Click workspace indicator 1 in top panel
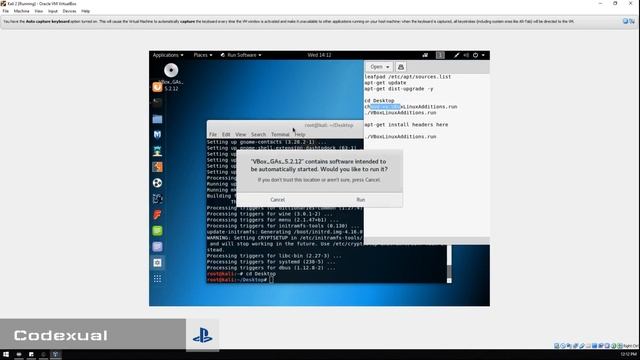Screen dimensions: 640x360 [440, 55]
